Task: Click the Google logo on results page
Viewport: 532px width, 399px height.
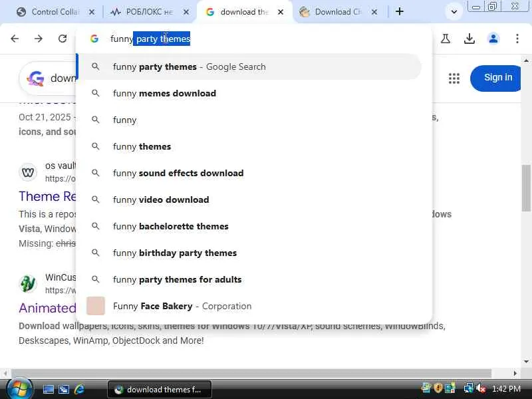Action: 36,78
